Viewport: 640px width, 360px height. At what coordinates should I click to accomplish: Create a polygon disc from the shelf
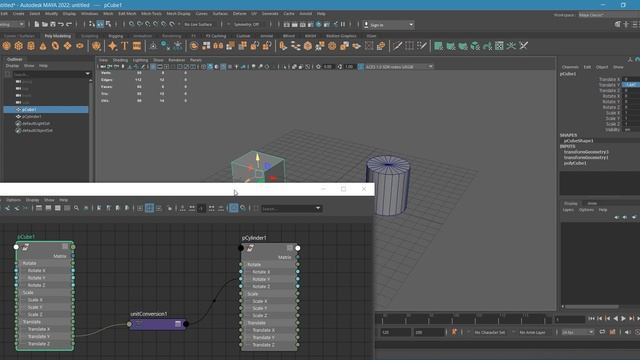click(80, 46)
